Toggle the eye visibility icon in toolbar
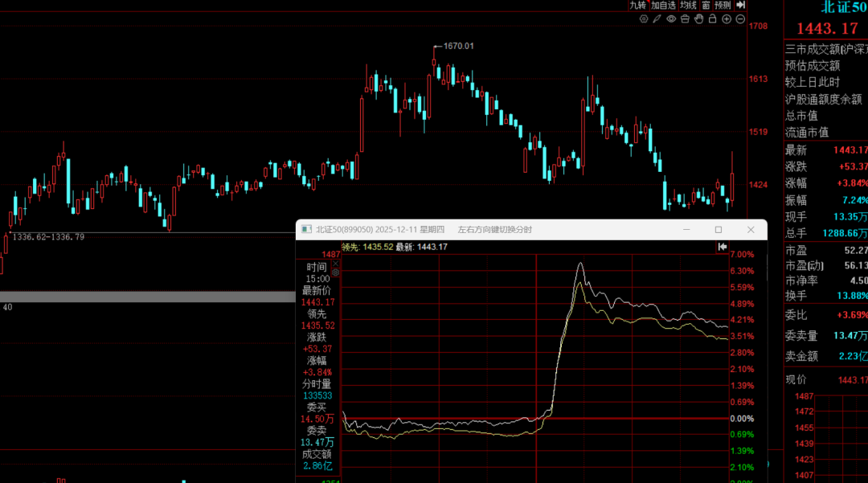This screenshot has height=483, width=868. (x=671, y=18)
